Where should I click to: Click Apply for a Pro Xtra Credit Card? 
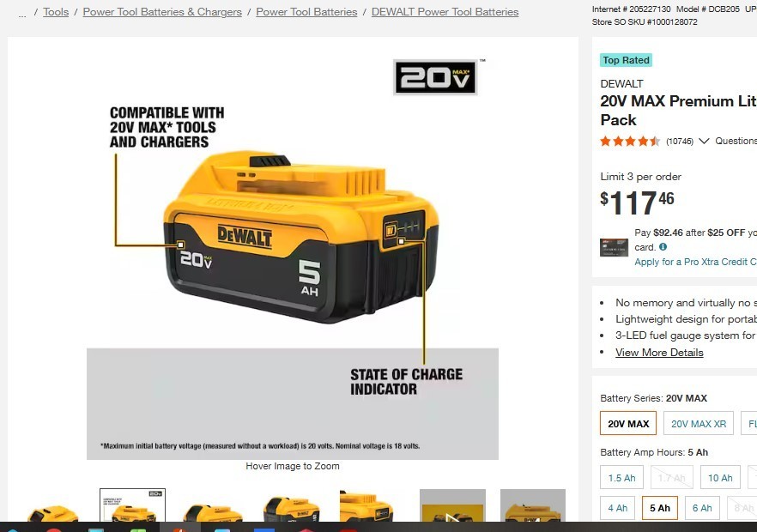click(x=695, y=262)
